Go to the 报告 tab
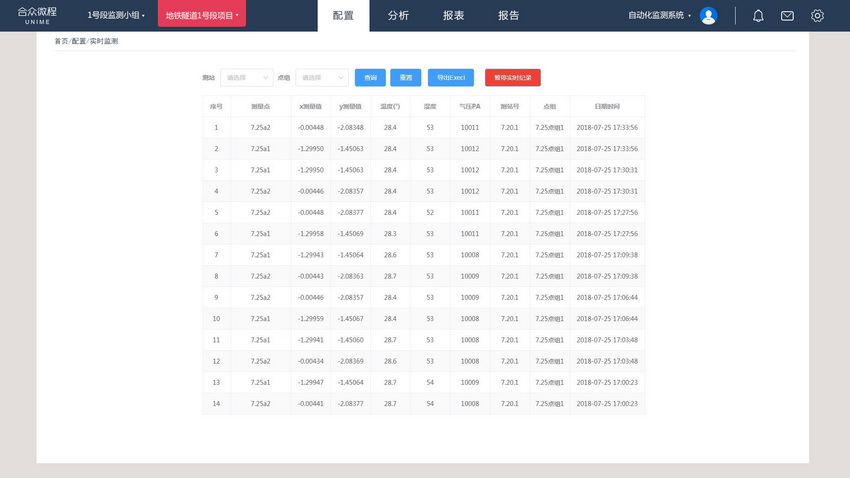Viewport: 850px width, 478px height. point(508,16)
